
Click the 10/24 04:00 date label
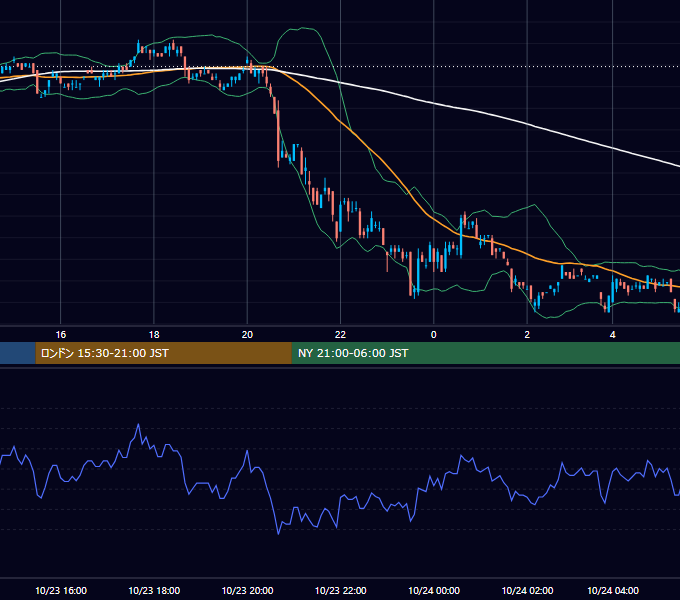612,590
